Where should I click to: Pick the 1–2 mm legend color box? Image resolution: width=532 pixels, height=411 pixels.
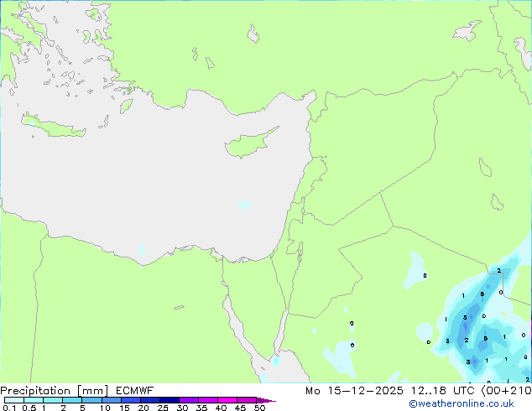click(x=53, y=400)
